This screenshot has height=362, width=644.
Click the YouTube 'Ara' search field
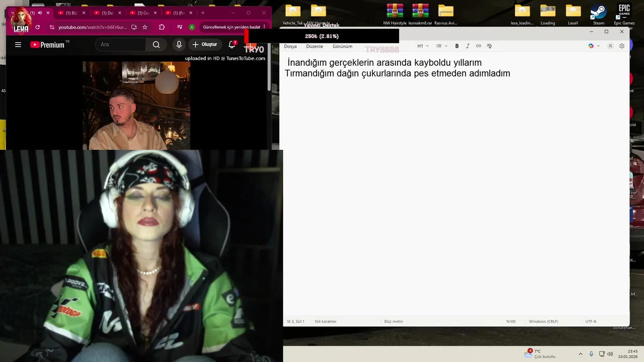(x=121, y=45)
